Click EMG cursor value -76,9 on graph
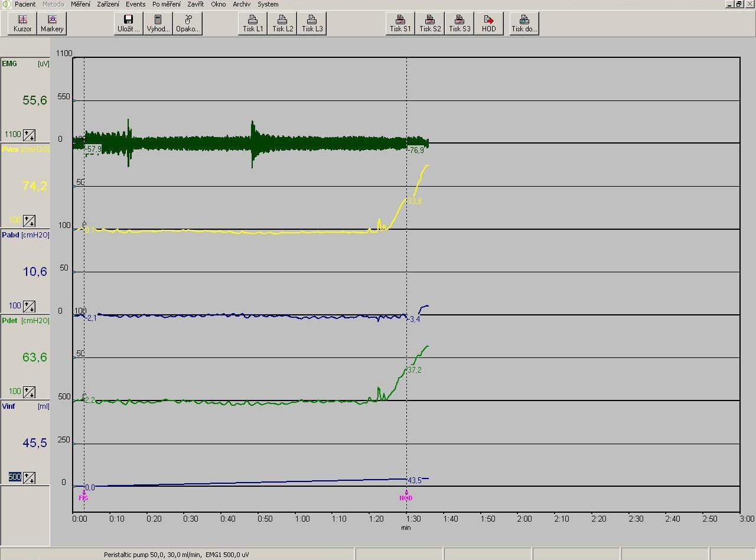The image size is (756, 560). (416, 151)
